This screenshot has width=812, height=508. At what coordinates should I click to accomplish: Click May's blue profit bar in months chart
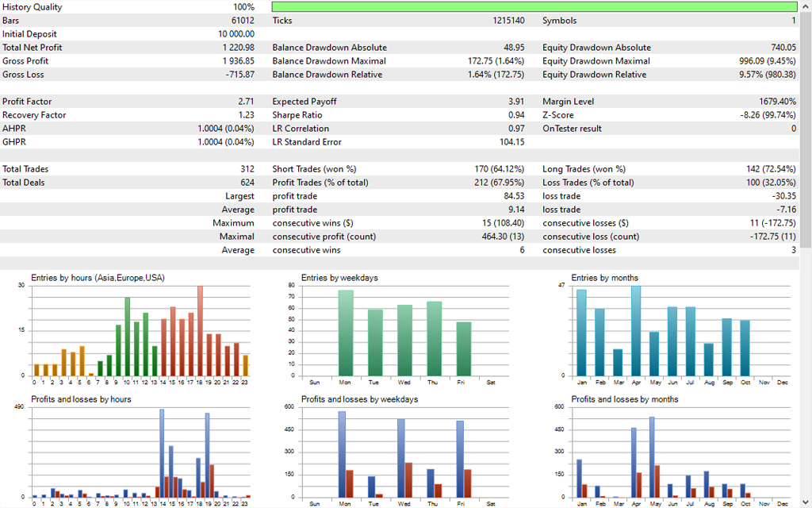pyautogui.click(x=652, y=456)
